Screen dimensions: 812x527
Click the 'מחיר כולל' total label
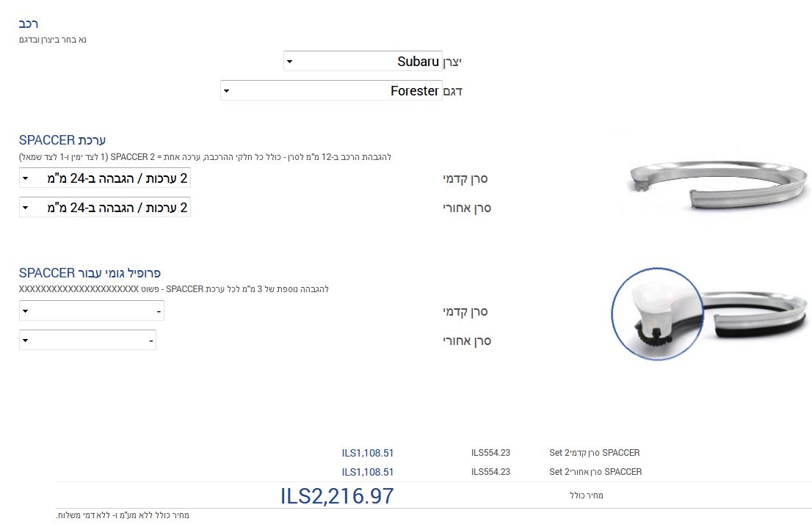[x=586, y=496]
